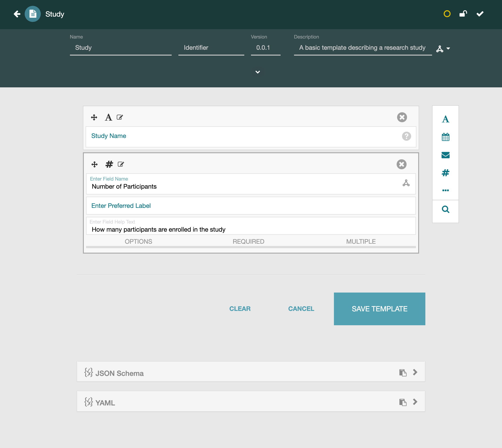The image size is (502, 448).
Task: Expand the YAML panel
Action: [x=415, y=402]
